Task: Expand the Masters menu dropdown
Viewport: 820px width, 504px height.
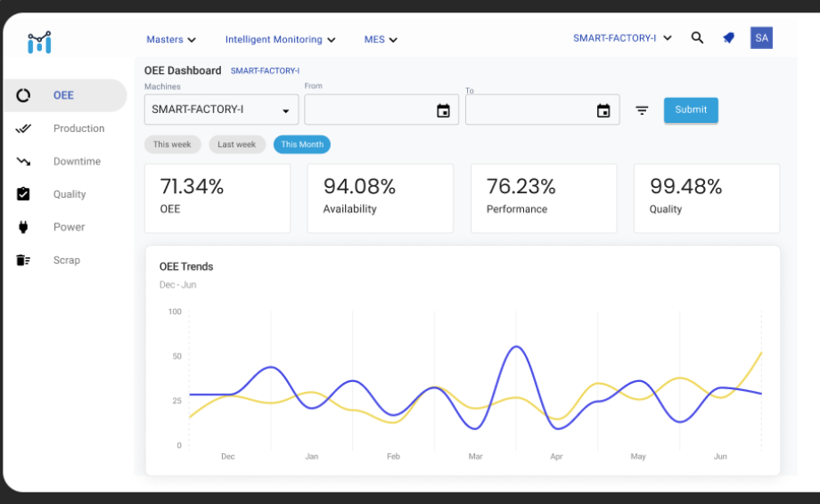Action: 171,40
